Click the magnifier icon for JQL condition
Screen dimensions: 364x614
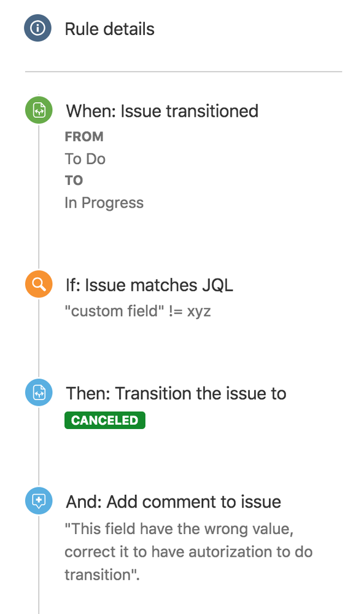tap(38, 284)
